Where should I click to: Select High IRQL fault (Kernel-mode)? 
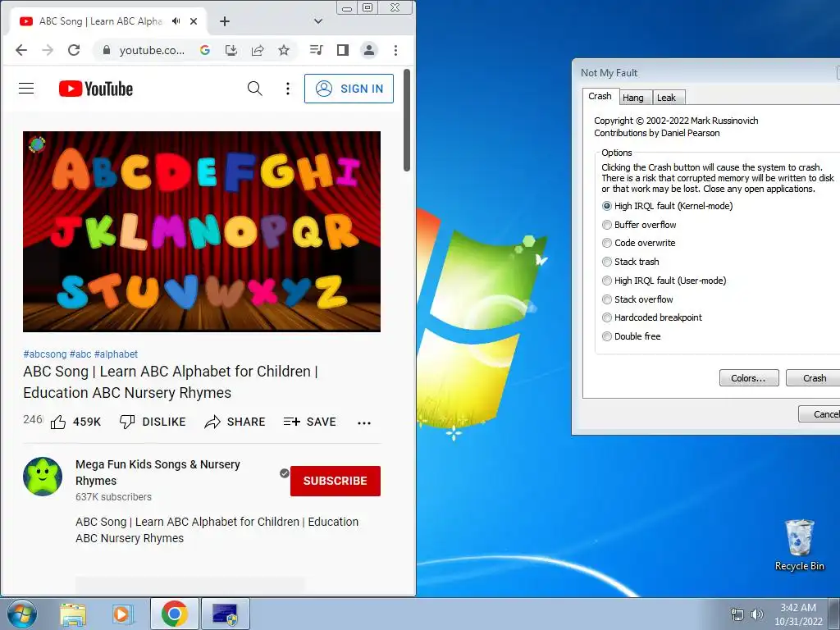(x=668, y=206)
